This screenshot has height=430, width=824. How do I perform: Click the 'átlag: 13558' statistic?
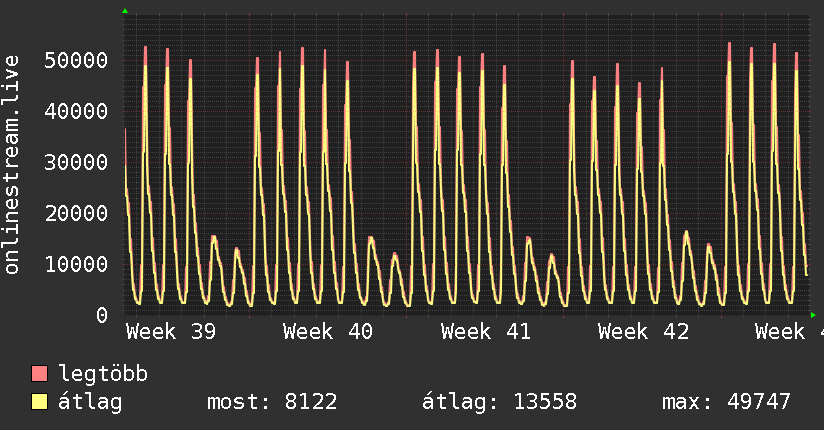click(499, 402)
